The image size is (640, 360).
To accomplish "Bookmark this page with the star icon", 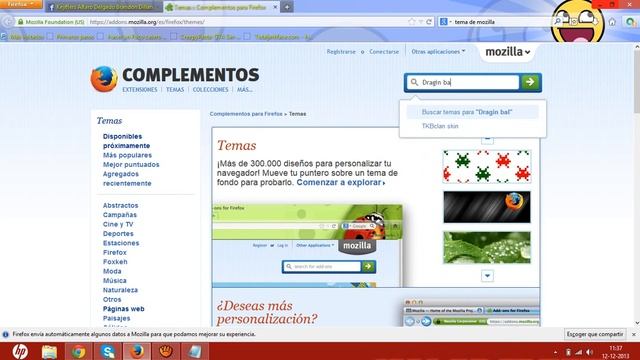I will tap(412, 22).
